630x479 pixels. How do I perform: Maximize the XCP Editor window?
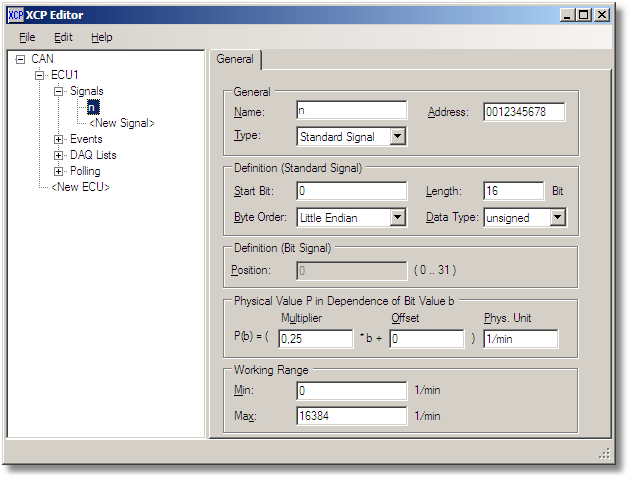pos(584,15)
